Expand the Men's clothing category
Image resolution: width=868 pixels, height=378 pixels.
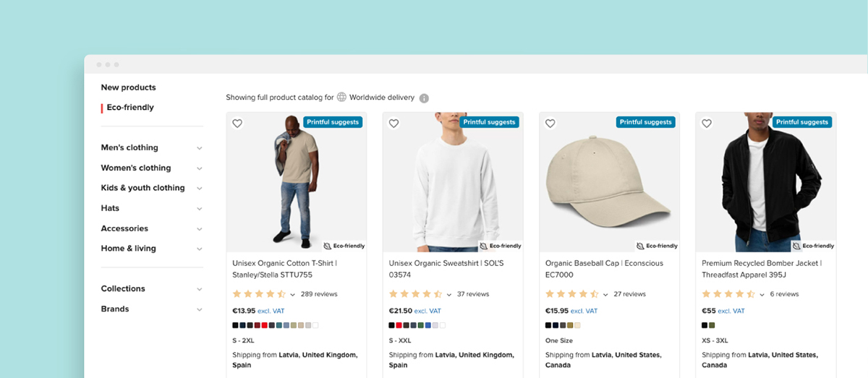tap(152, 147)
